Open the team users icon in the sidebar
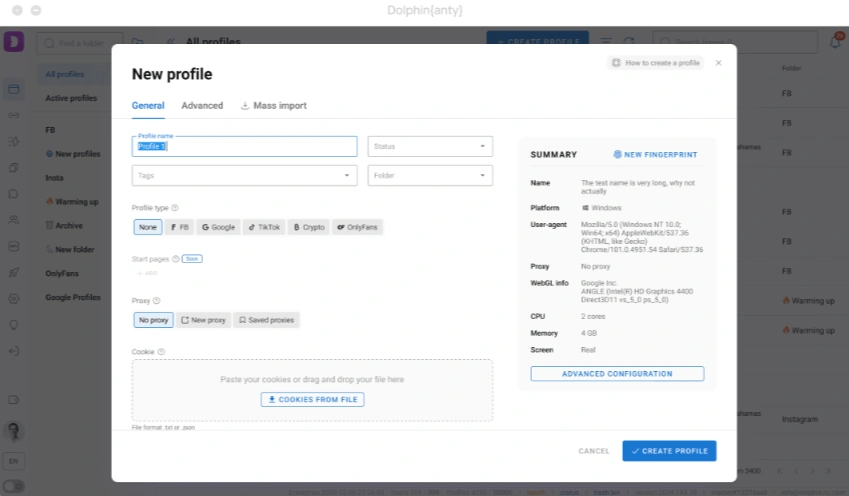 (x=14, y=220)
